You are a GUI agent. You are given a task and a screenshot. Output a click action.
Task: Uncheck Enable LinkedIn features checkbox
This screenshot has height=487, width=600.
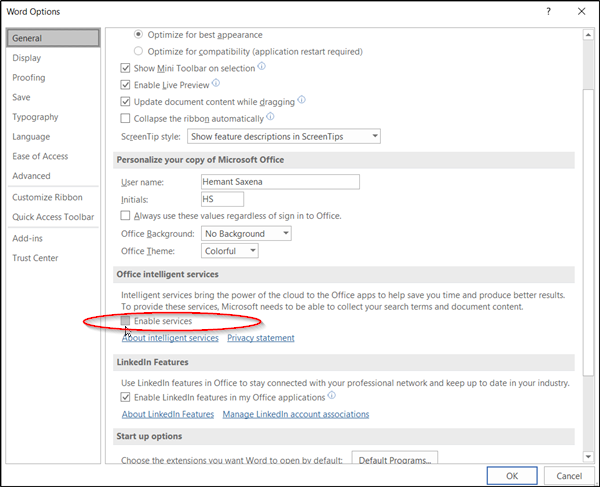point(125,397)
